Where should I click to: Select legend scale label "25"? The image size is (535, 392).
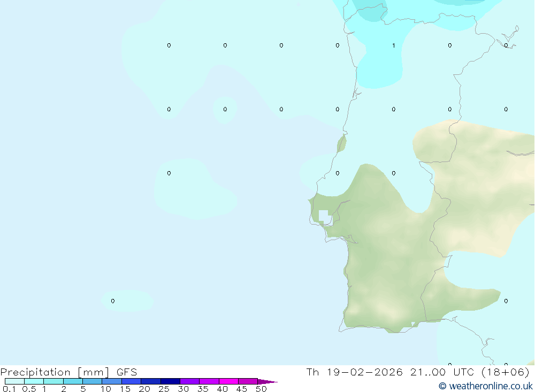click(164, 389)
